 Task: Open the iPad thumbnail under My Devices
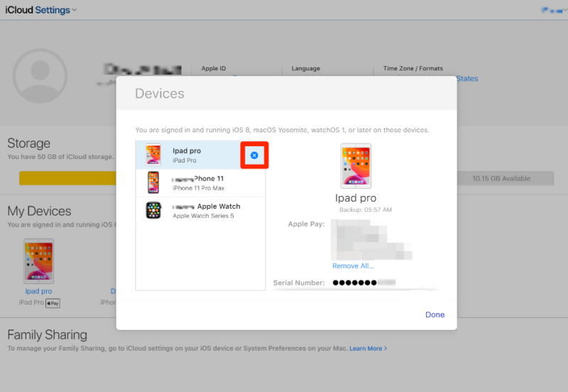(38, 261)
